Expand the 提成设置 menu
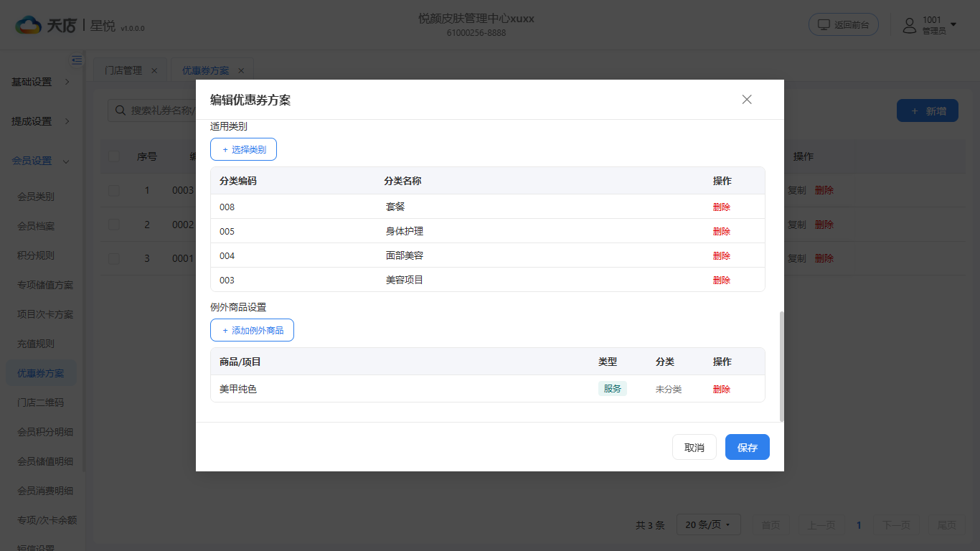The width and height of the screenshot is (980, 551). point(41,121)
